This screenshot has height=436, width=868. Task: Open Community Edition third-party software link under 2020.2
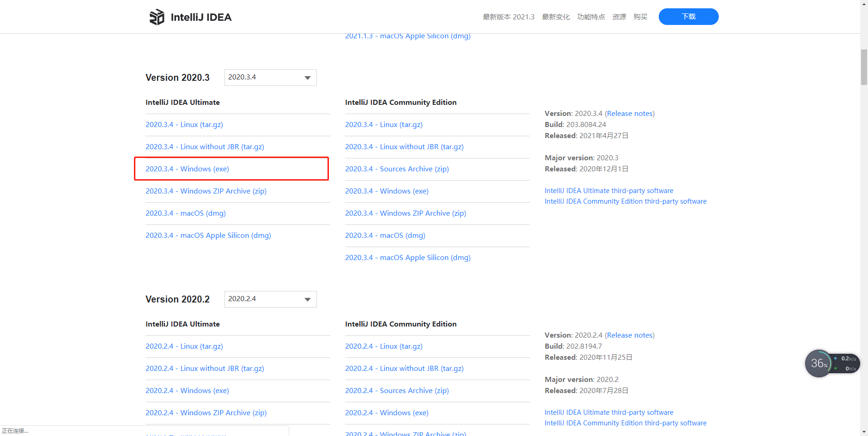coord(625,423)
